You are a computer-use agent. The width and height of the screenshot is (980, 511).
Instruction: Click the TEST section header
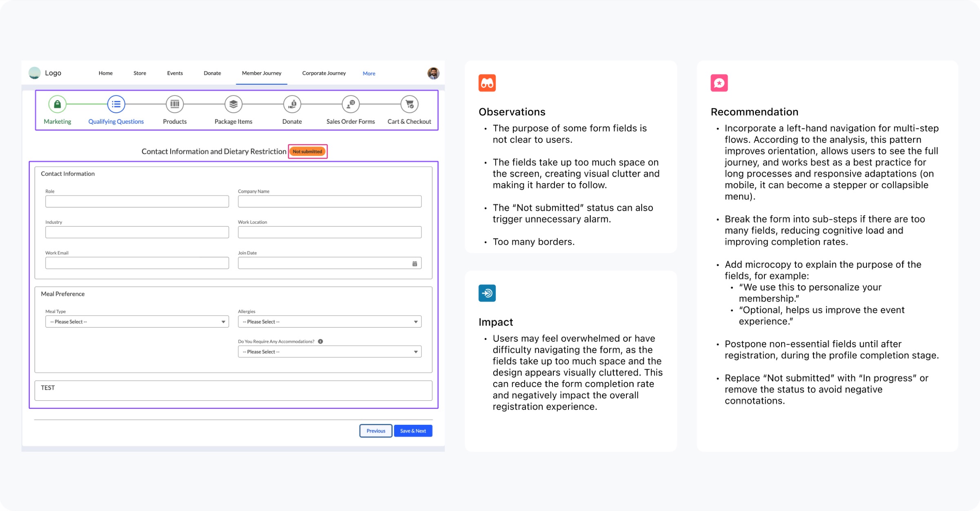tap(48, 388)
